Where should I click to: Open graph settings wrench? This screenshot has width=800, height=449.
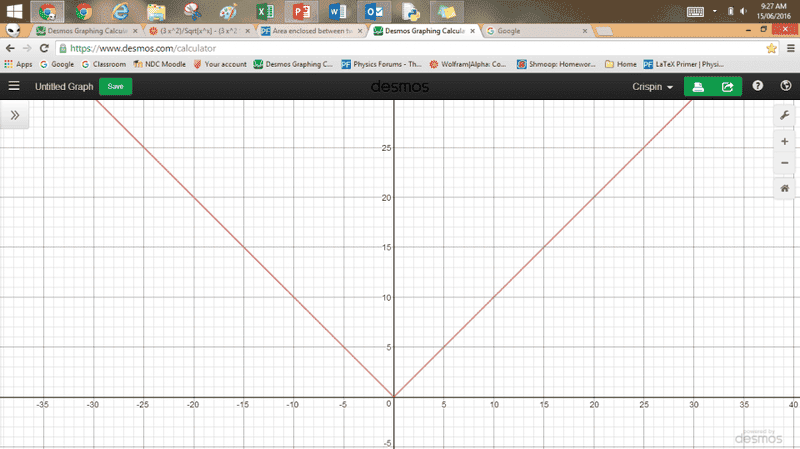coord(785,115)
